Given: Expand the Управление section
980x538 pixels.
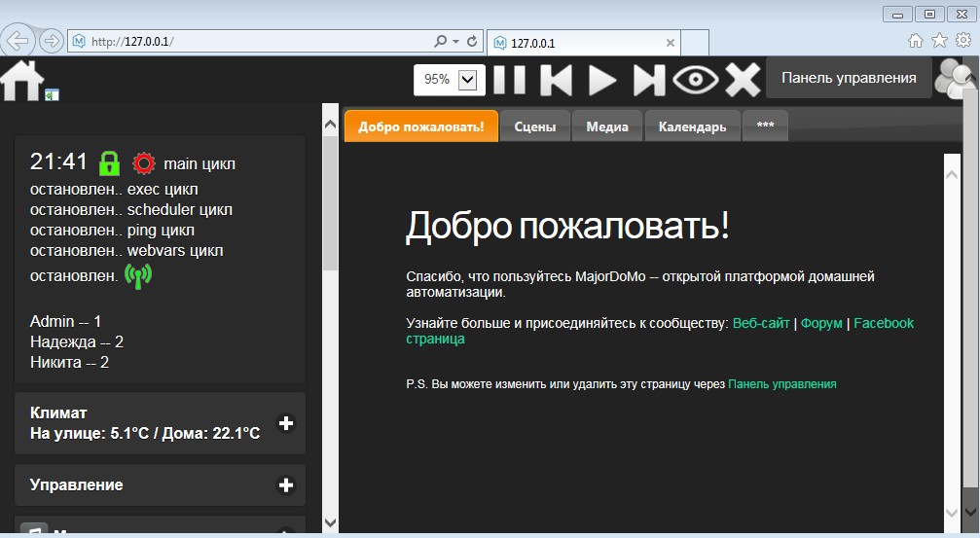Looking at the screenshot, I should click(x=286, y=485).
